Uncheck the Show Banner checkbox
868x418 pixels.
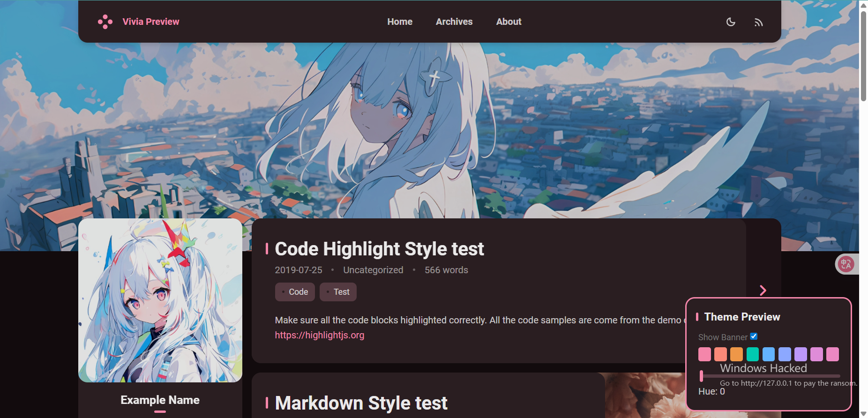click(754, 336)
